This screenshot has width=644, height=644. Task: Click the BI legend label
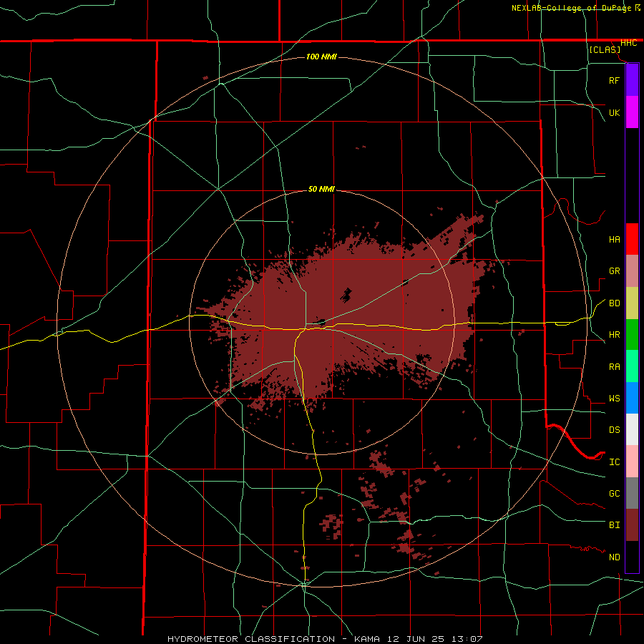pyautogui.click(x=614, y=525)
